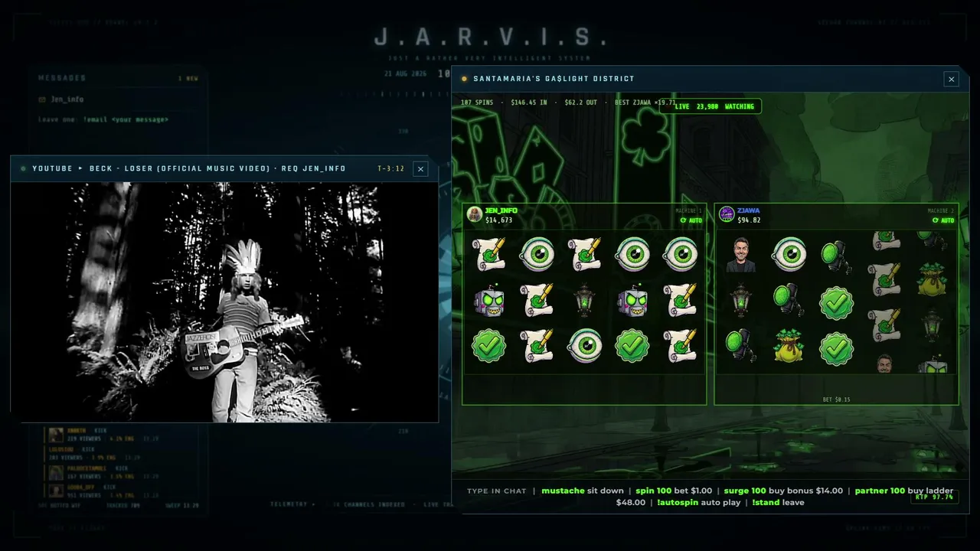980x551 pixels.
Task: Click the RTP 97.74 badge
Action: point(934,497)
